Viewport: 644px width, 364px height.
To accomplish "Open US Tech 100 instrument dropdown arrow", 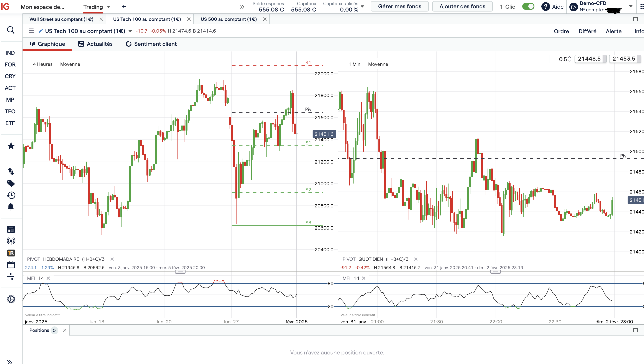I will coord(130,31).
